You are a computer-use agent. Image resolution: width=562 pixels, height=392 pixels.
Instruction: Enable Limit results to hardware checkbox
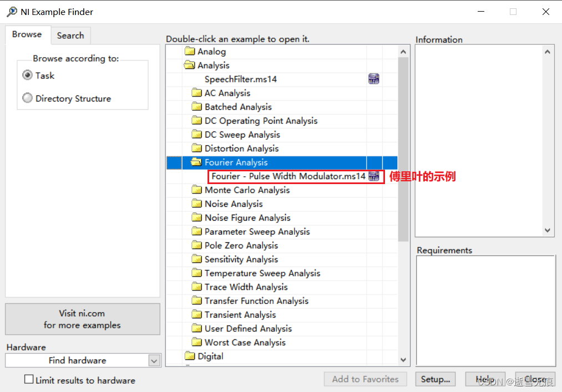click(x=29, y=379)
